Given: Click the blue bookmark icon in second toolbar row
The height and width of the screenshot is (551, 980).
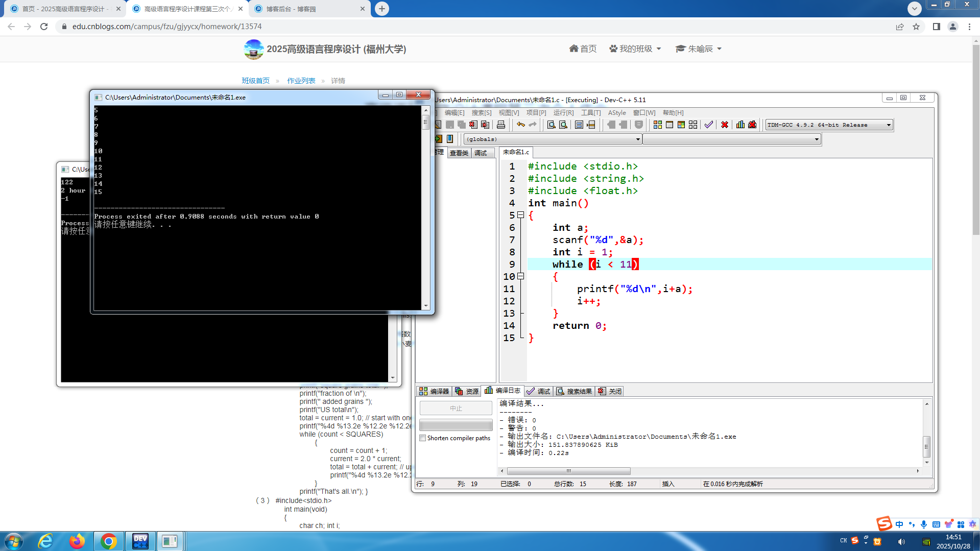Looking at the screenshot, I should coord(450,139).
